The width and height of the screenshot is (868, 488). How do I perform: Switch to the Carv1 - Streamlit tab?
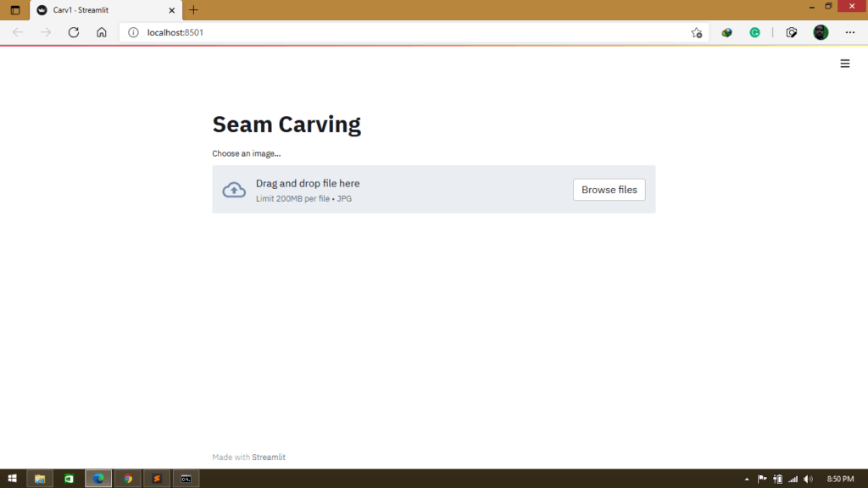pyautogui.click(x=102, y=10)
